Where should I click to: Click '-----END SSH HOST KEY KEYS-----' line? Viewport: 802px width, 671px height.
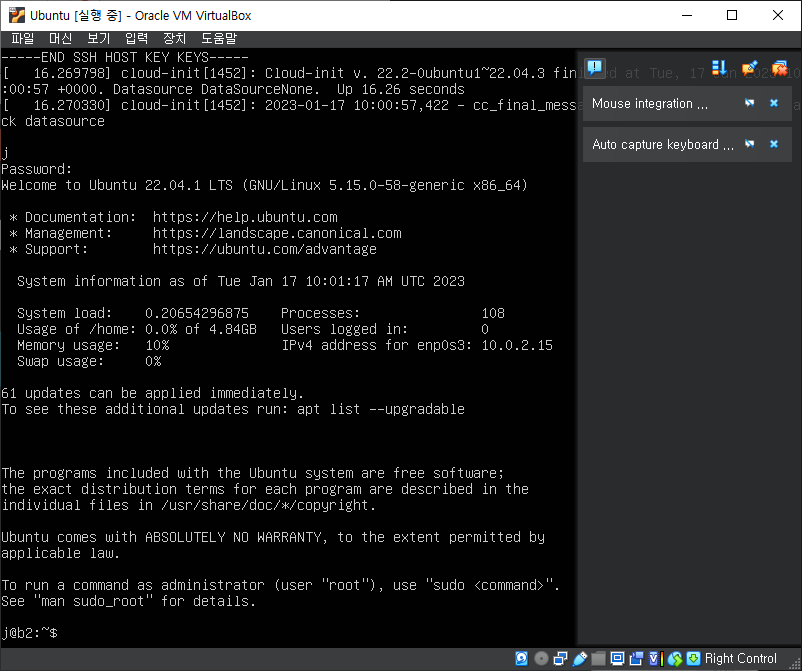tap(125, 57)
